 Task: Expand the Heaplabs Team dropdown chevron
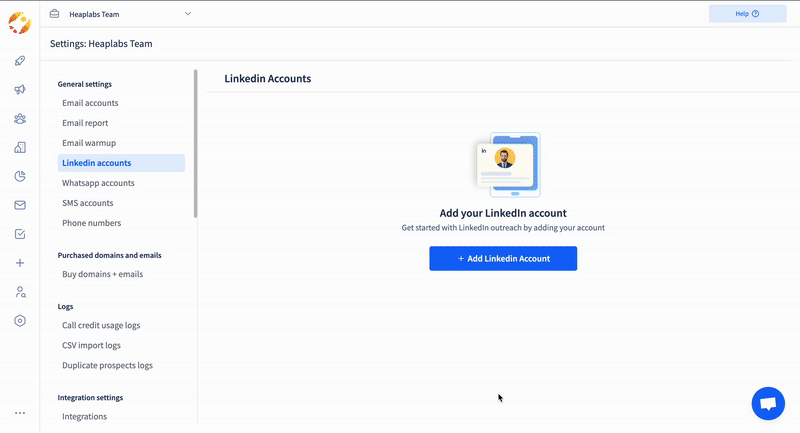point(188,14)
